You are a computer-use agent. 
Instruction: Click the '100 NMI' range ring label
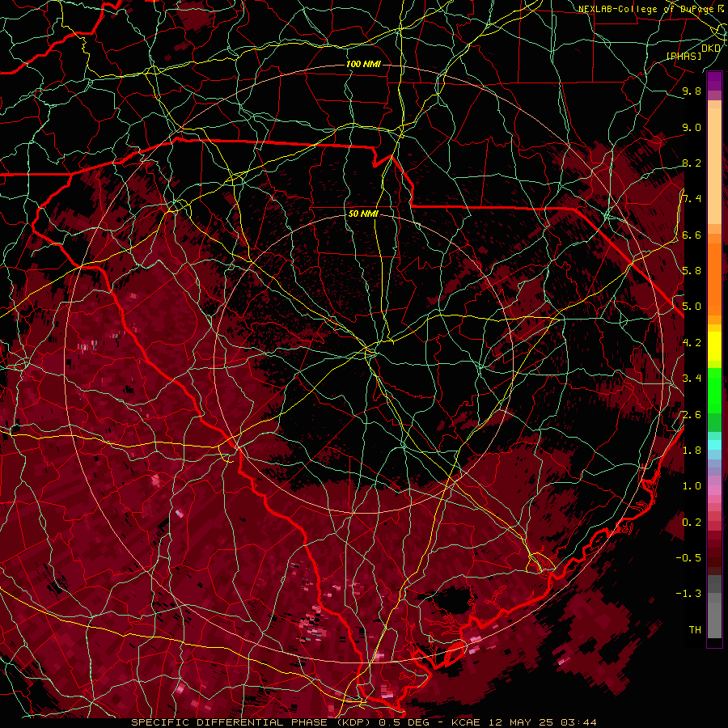pyautogui.click(x=363, y=64)
